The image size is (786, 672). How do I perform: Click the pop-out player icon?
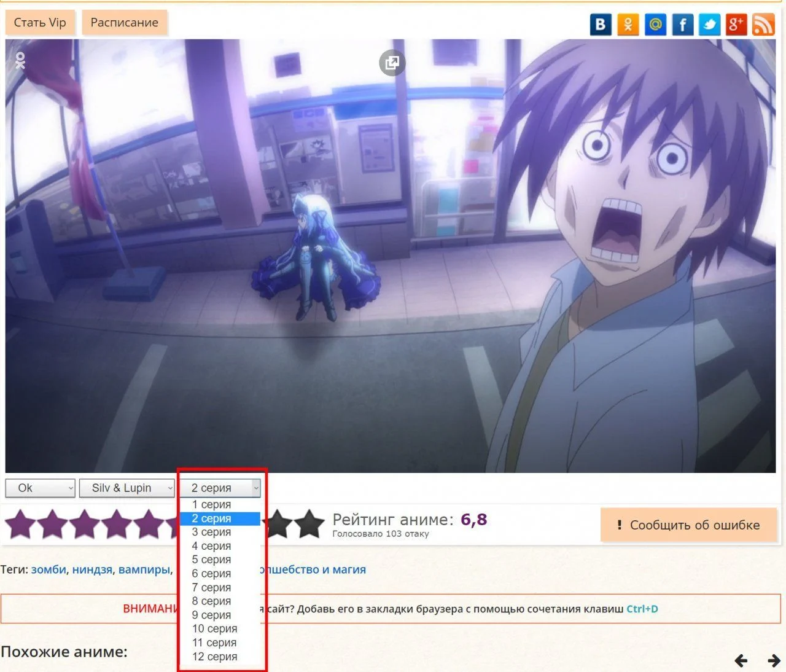tap(392, 63)
